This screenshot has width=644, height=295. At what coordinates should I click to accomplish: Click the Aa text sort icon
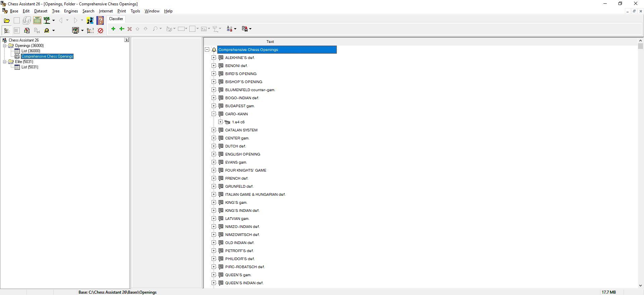230,29
